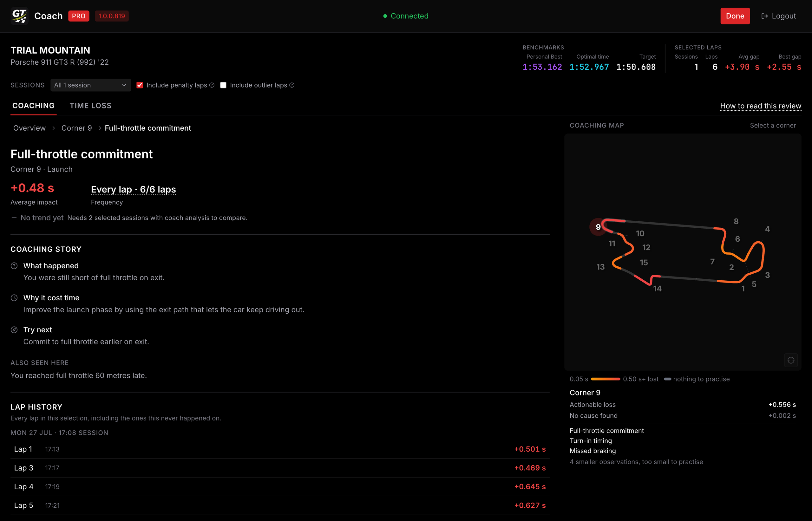The image size is (812, 521).
Task: Click the No cause found +0.002 s value
Action: point(782,415)
